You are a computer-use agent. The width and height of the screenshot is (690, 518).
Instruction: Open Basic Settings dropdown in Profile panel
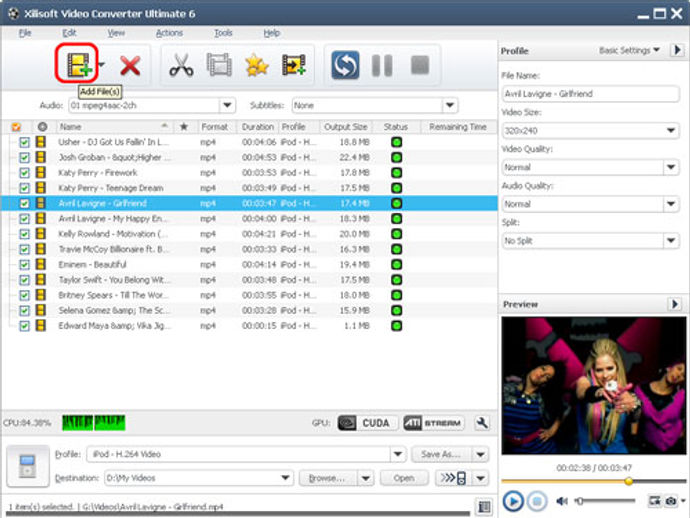click(629, 51)
